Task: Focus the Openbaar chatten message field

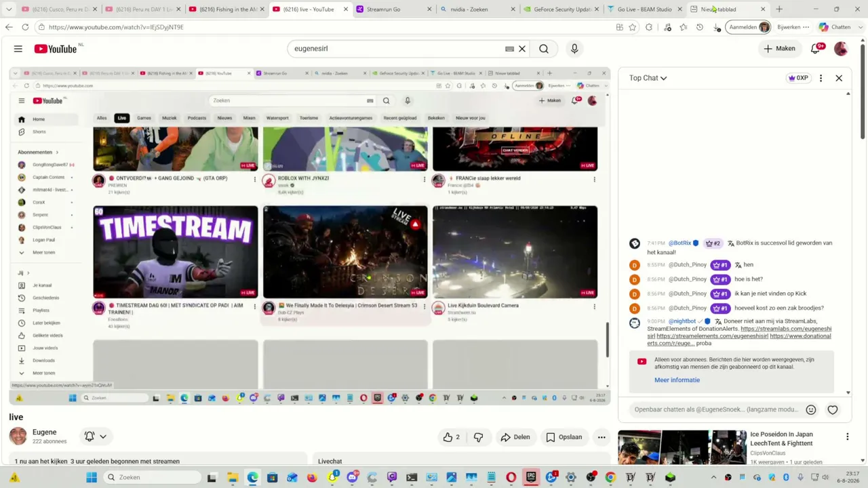Action: point(716,409)
